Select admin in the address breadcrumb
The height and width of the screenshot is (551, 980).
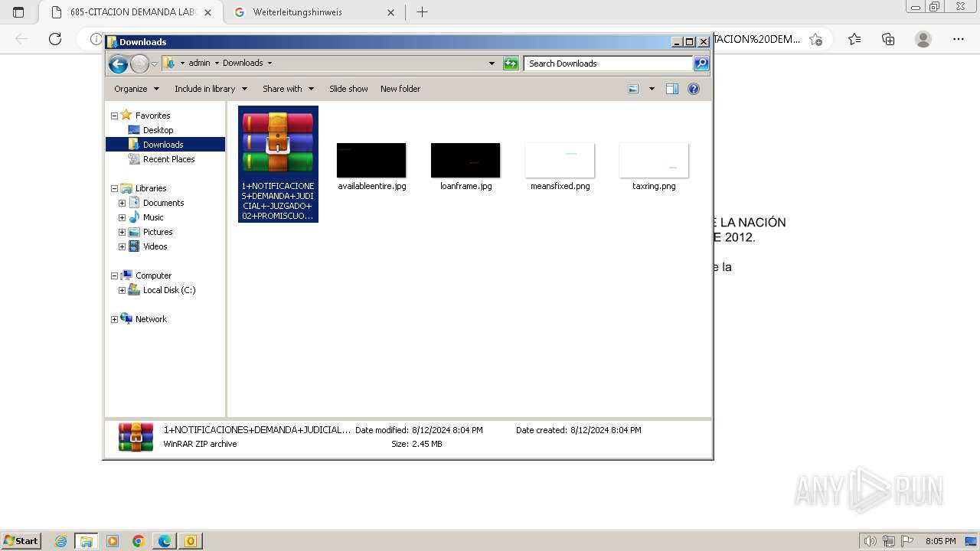tap(199, 64)
